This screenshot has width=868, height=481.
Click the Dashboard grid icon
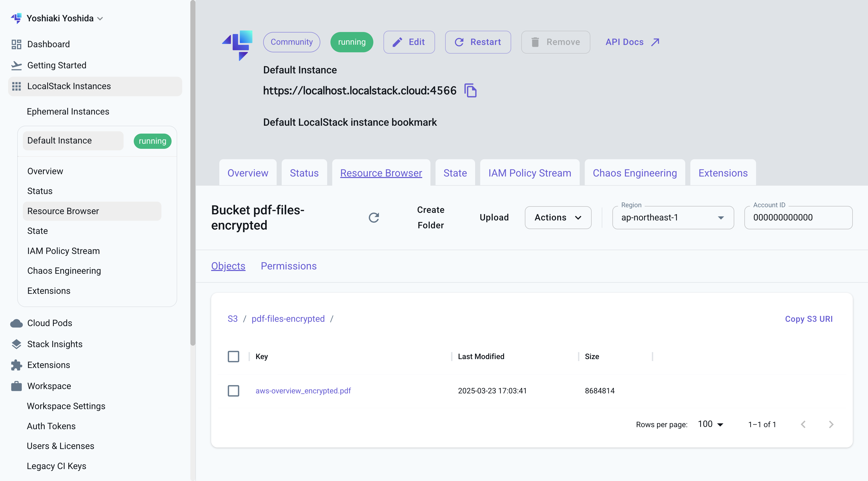16,44
